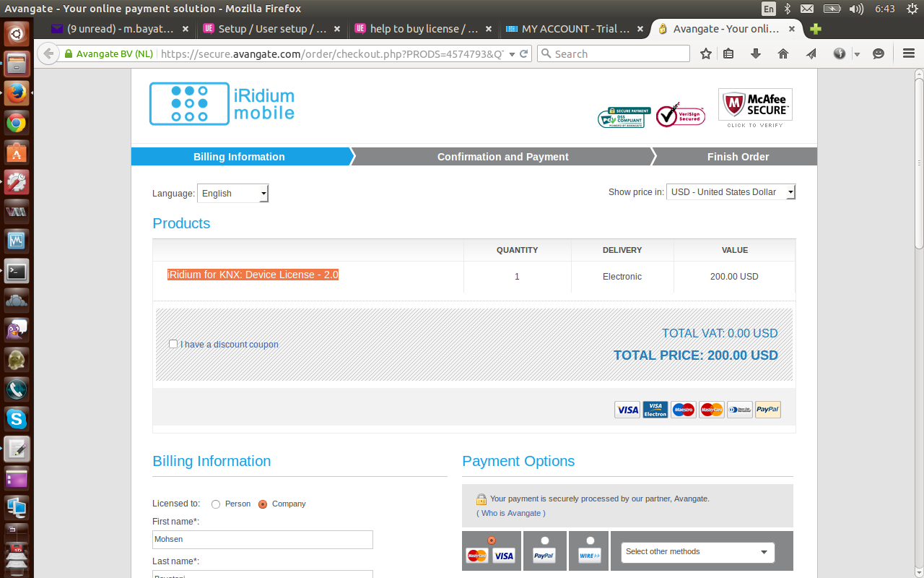Go to Firefox home page icon
924x578 pixels.
pyautogui.click(x=783, y=53)
